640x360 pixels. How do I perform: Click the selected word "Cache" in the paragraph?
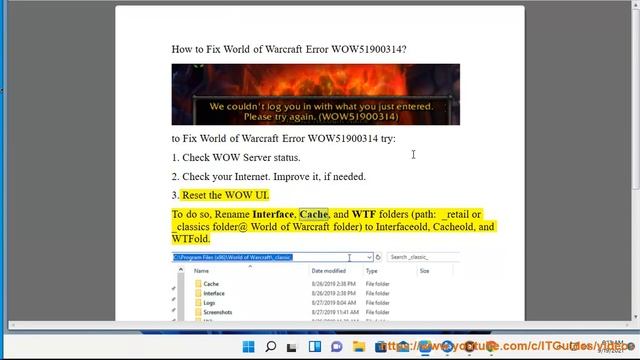[x=313, y=214]
